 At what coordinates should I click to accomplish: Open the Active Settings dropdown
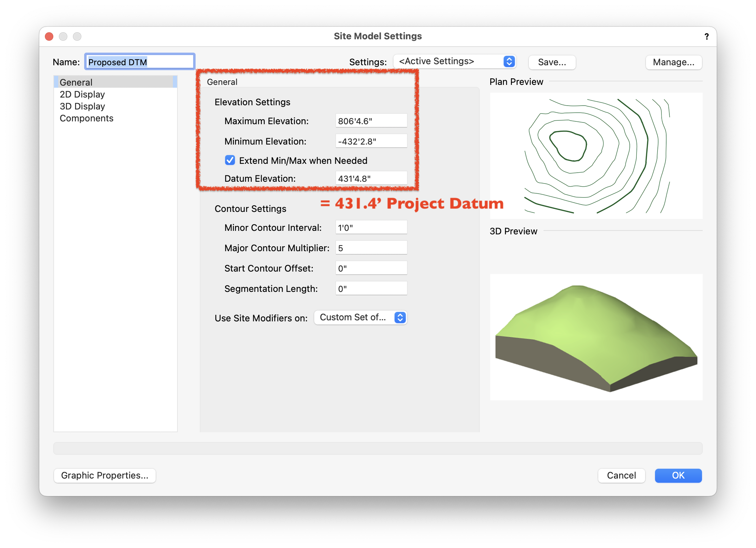[455, 61]
